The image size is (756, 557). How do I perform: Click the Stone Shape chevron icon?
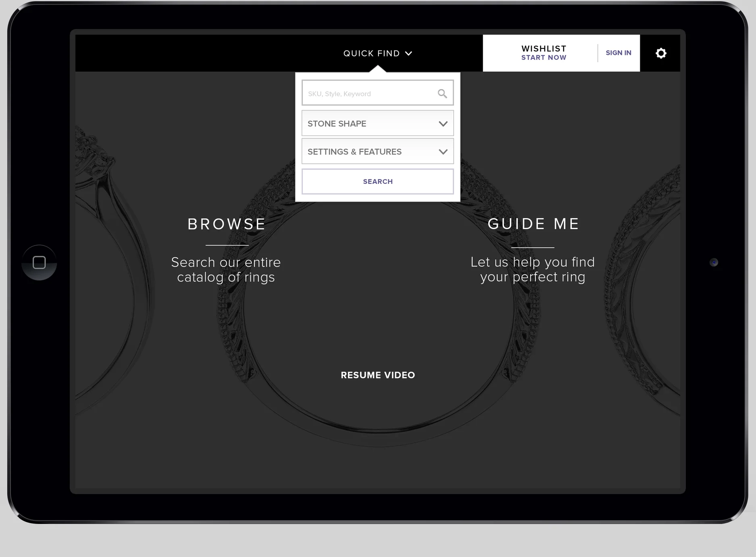tap(443, 124)
